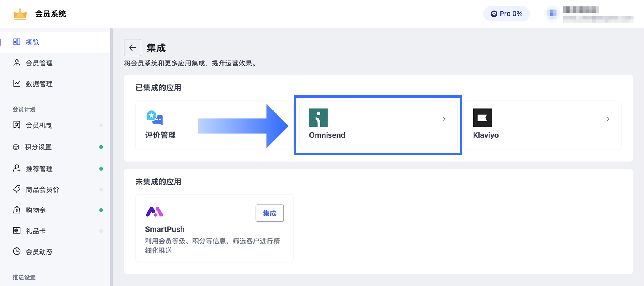Click the 集成 page heading
The image size is (644, 286).
(156, 48)
